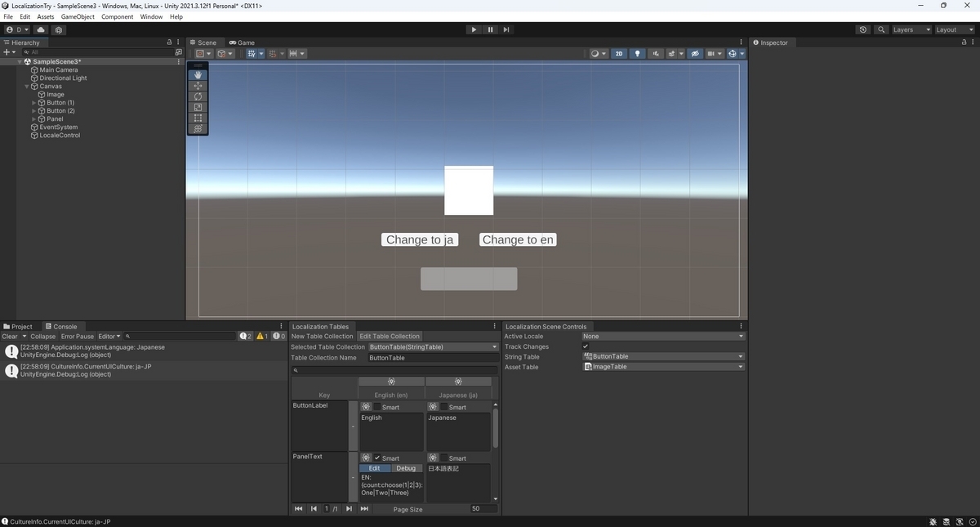The width and height of the screenshot is (980, 527).
Task: Open the GameObject menu
Action: pyautogui.click(x=78, y=16)
